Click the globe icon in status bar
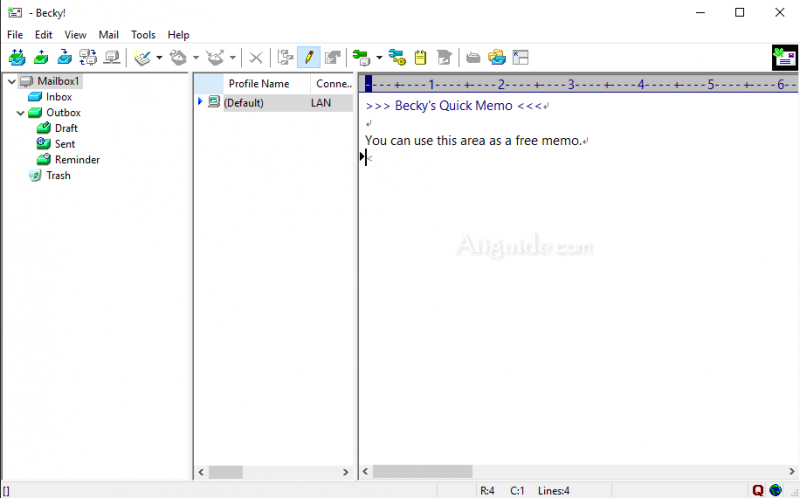800x498 pixels. pos(776,490)
